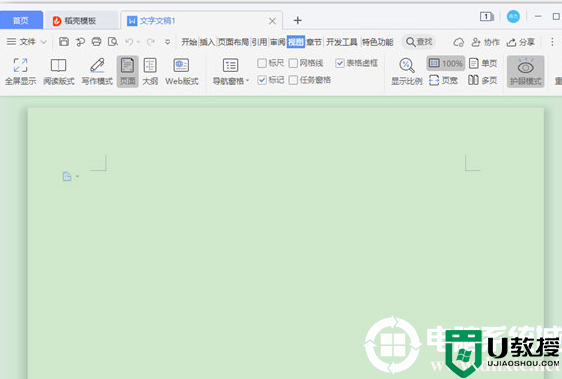Screen dimensions: 562x379
Task: Expand the quick access toolbar customize arrow
Action: coord(167,42)
